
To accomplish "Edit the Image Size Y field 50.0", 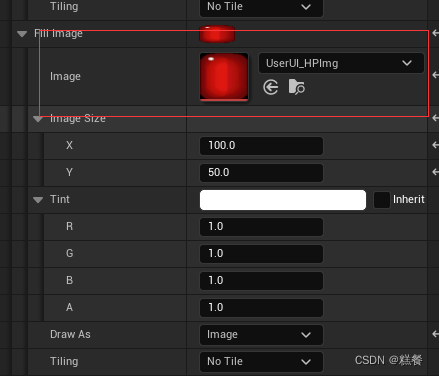I will (261, 173).
